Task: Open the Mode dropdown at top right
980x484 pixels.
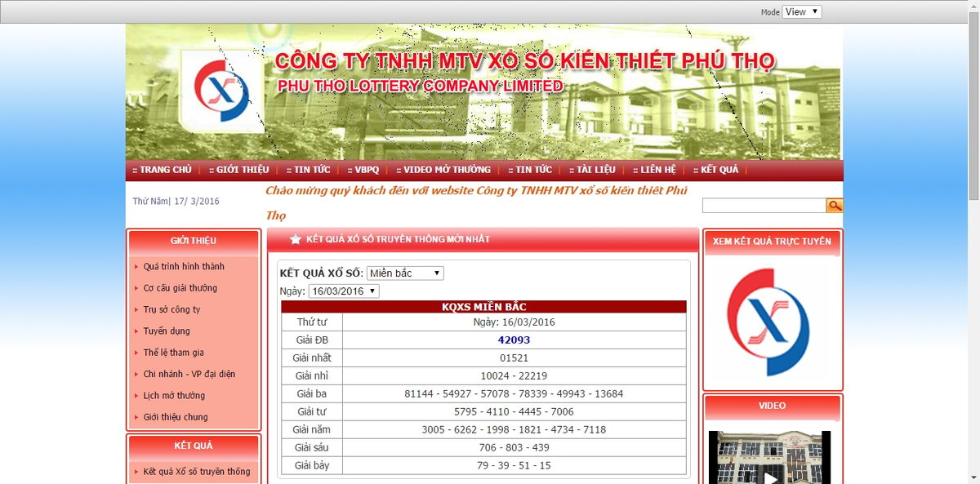Action: click(802, 11)
